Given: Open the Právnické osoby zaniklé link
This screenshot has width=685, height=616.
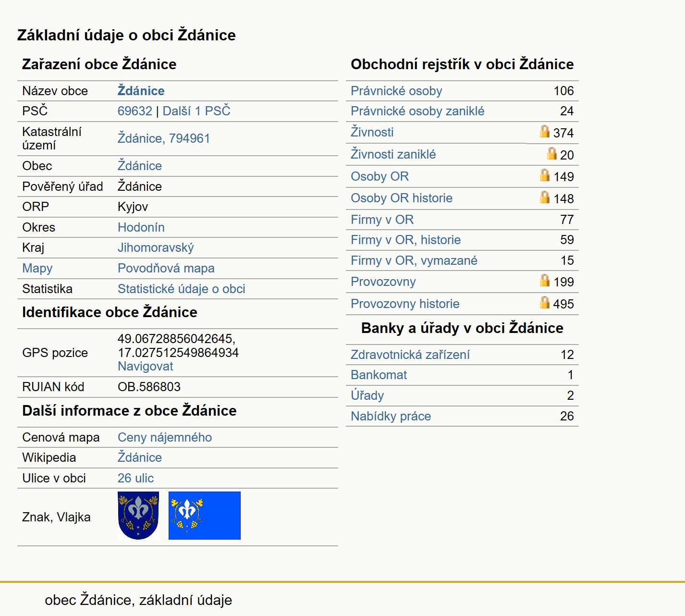Looking at the screenshot, I should pyautogui.click(x=417, y=111).
